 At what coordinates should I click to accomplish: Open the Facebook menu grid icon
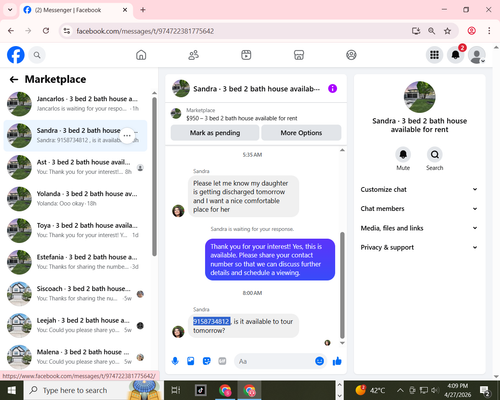click(434, 55)
